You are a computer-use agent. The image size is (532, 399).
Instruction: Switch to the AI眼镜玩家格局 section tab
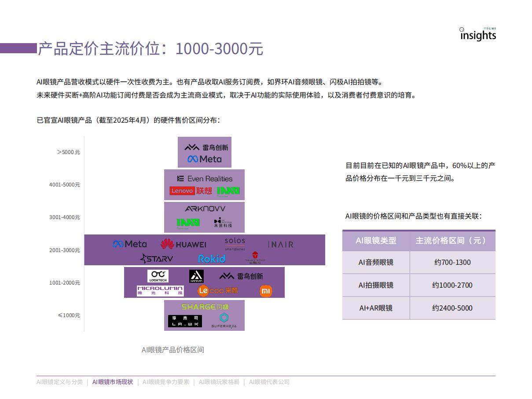tap(219, 382)
